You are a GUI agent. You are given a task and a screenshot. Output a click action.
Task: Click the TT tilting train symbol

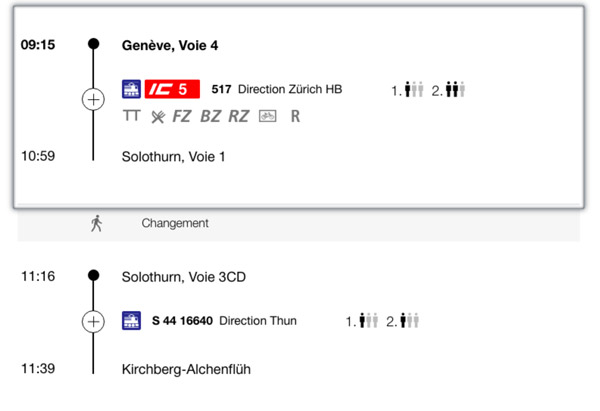point(132,115)
